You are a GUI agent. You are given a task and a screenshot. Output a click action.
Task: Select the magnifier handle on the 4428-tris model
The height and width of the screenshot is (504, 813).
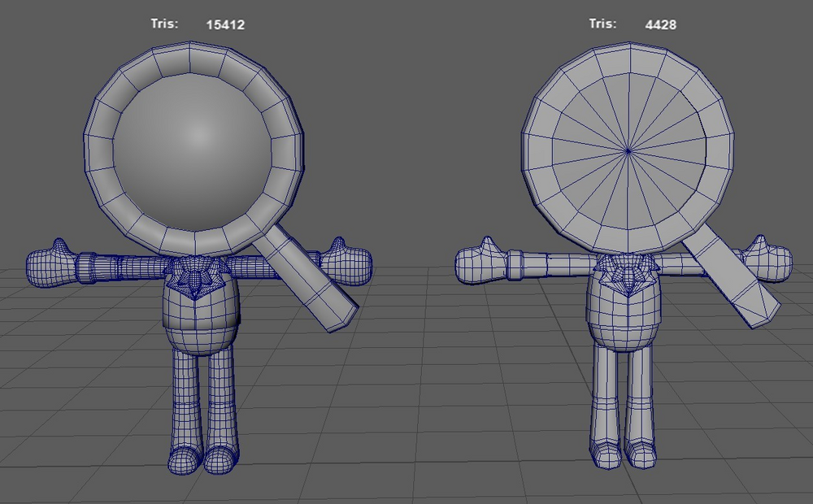(x=733, y=276)
